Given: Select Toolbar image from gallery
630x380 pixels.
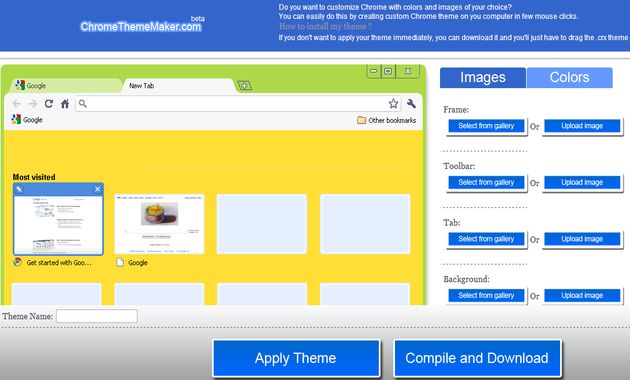Looking at the screenshot, I should click(x=486, y=183).
